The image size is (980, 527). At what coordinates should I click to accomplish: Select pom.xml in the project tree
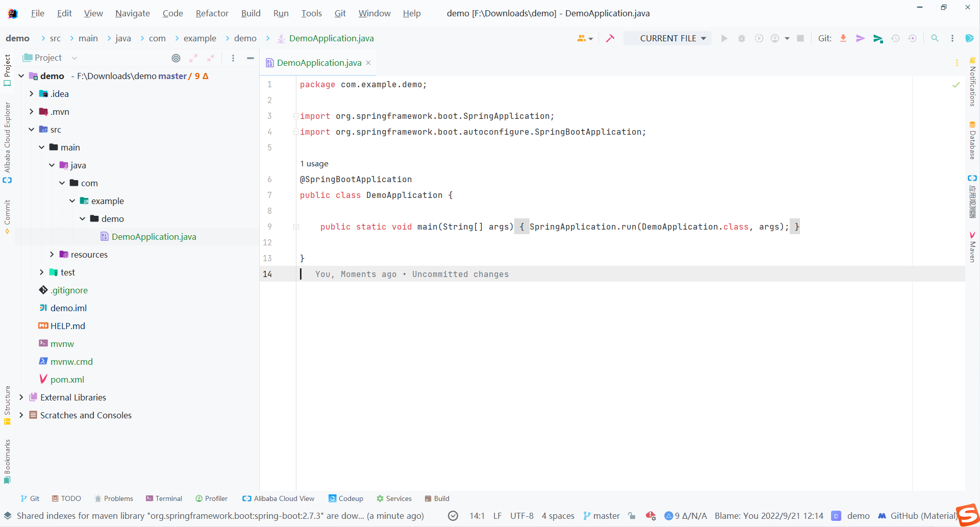pyautogui.click(x=67, y=379)
